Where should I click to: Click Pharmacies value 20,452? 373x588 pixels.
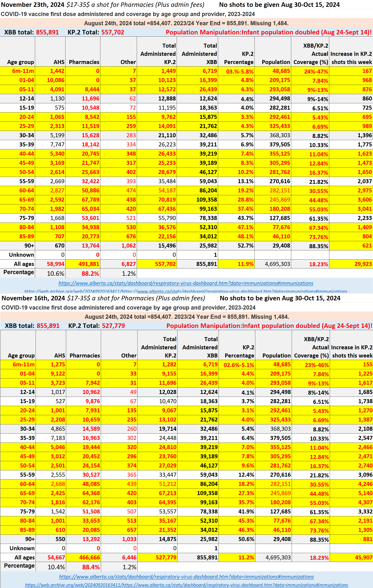(x=84, y=456)
